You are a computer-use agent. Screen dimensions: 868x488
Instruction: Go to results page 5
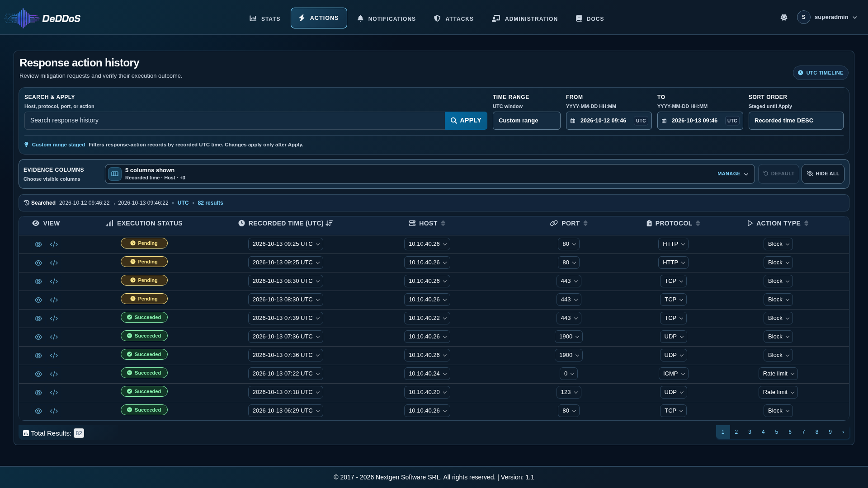(x=777, y=432)
